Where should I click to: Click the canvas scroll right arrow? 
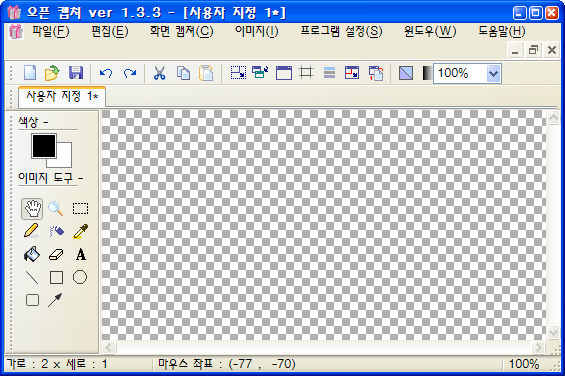point(538,347)
